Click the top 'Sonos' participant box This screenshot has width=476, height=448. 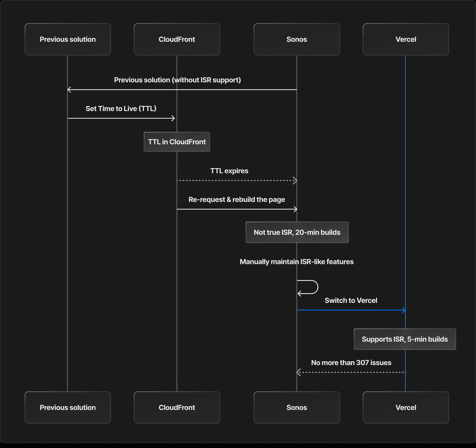tap(297, 39)
